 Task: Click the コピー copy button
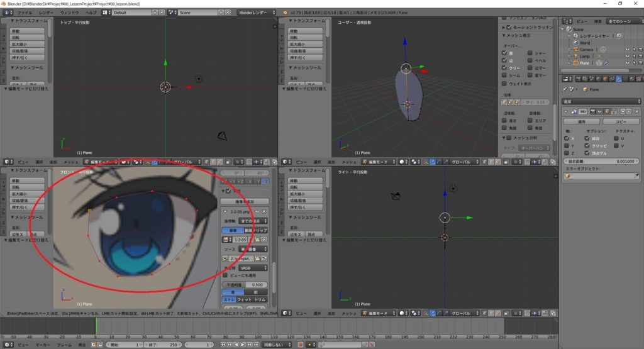point(621,121)
